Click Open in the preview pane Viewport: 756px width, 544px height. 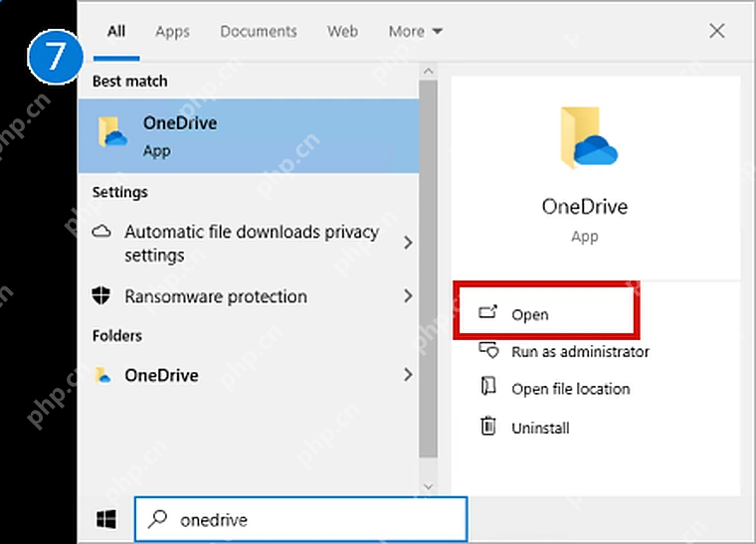pos(546,313)
